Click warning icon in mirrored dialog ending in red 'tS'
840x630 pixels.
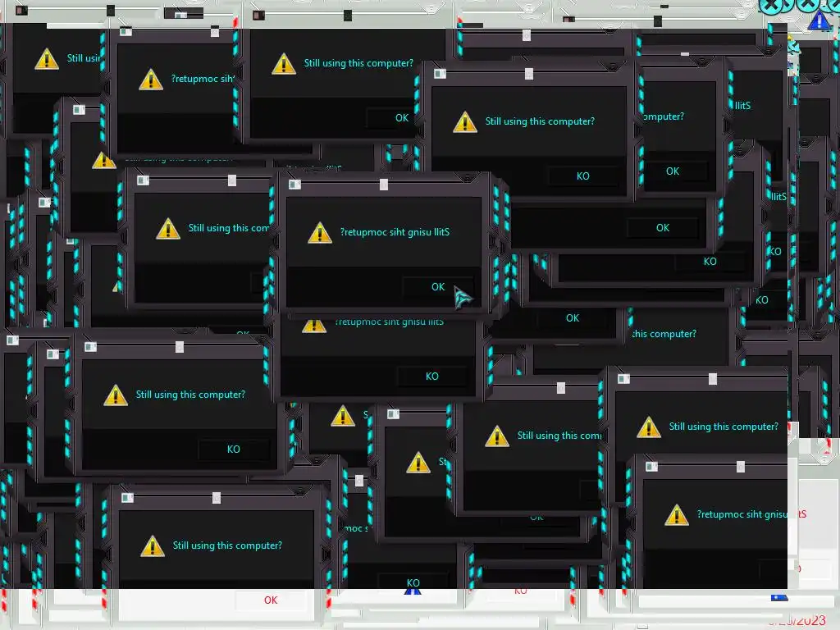coord(676,515)
